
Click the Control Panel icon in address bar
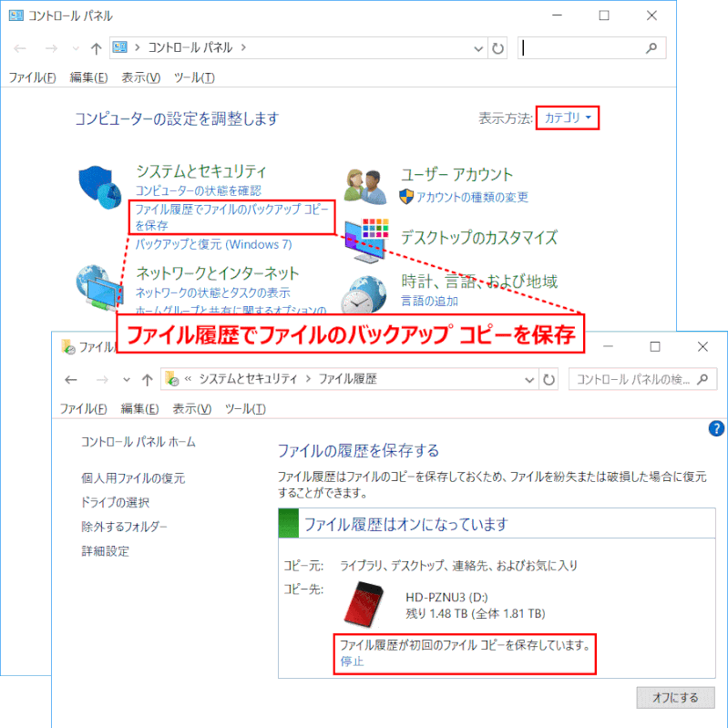(x=119, y=47)
